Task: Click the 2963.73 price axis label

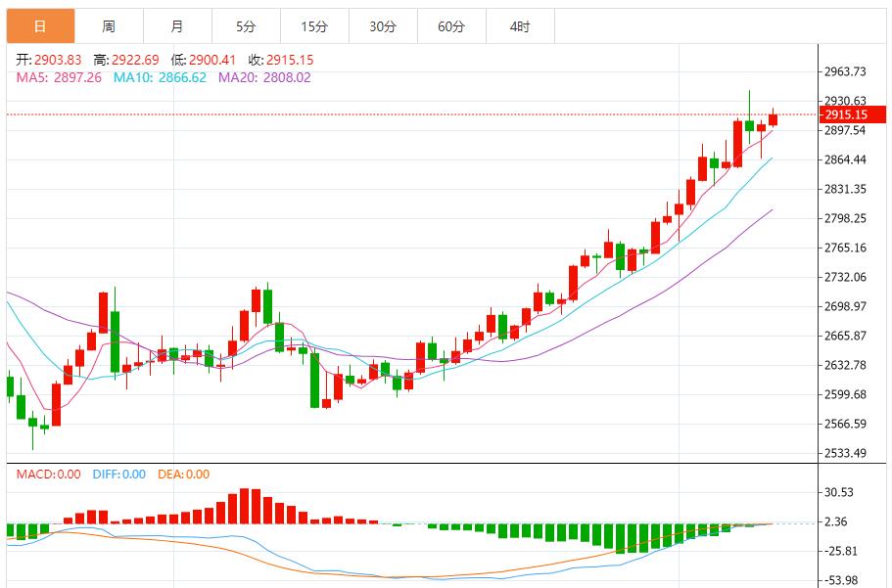Action: [845, 71]
